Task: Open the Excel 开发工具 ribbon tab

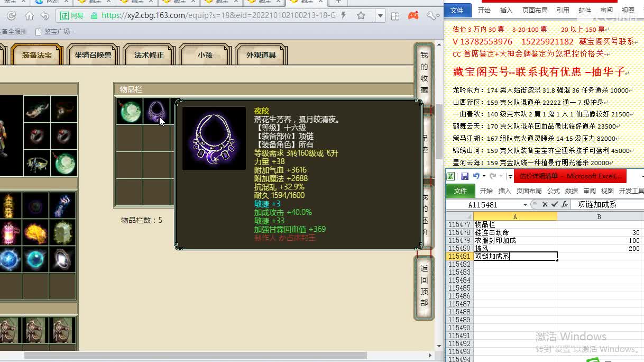Action: (631, 191)
